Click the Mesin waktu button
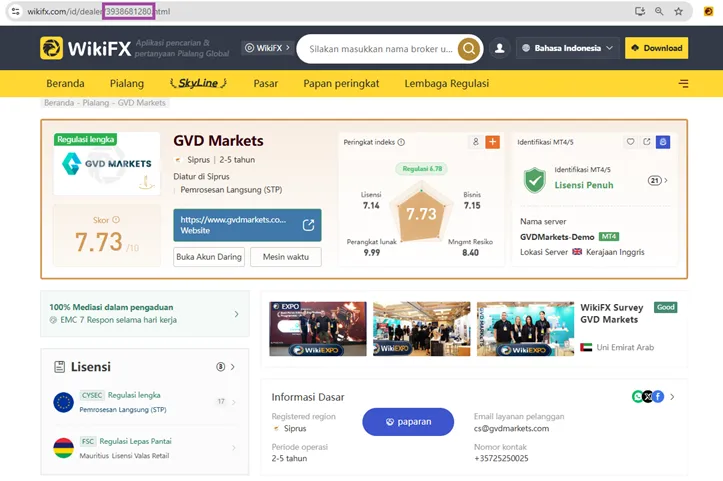Viewport: 723px width, 481px height. (286, 257)
